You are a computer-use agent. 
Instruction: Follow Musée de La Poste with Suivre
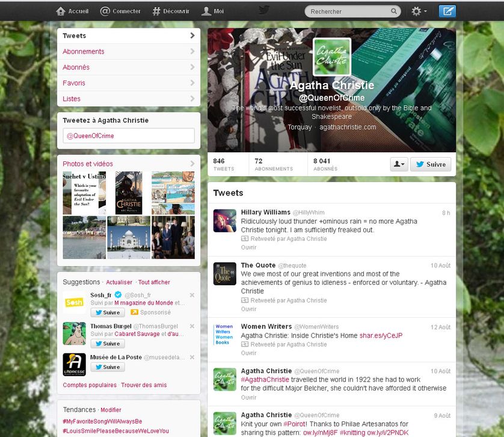(108, 367)
